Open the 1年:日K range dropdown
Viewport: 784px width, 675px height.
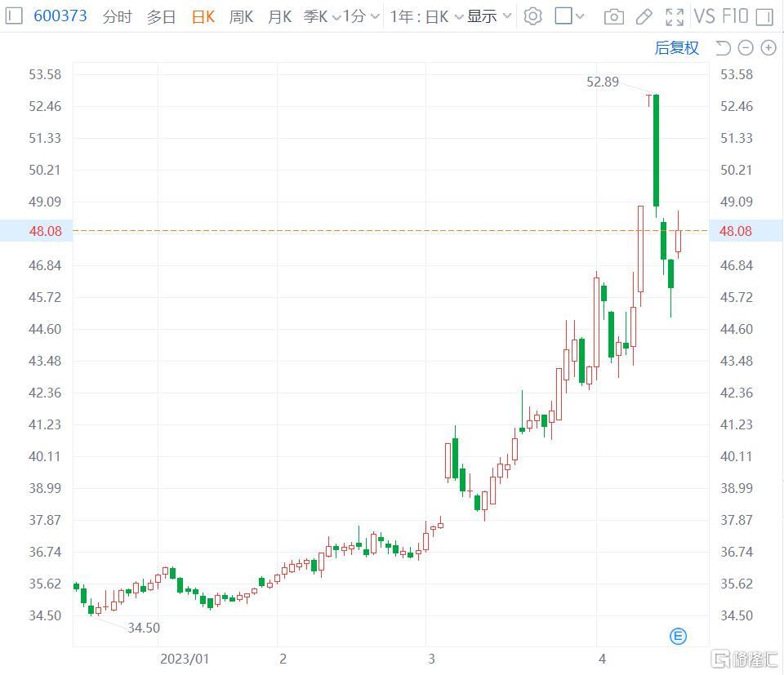(426, 16)
